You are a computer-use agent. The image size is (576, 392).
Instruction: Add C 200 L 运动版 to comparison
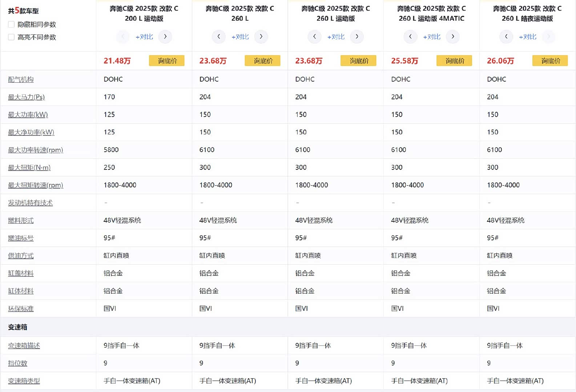tap(144, 37)
